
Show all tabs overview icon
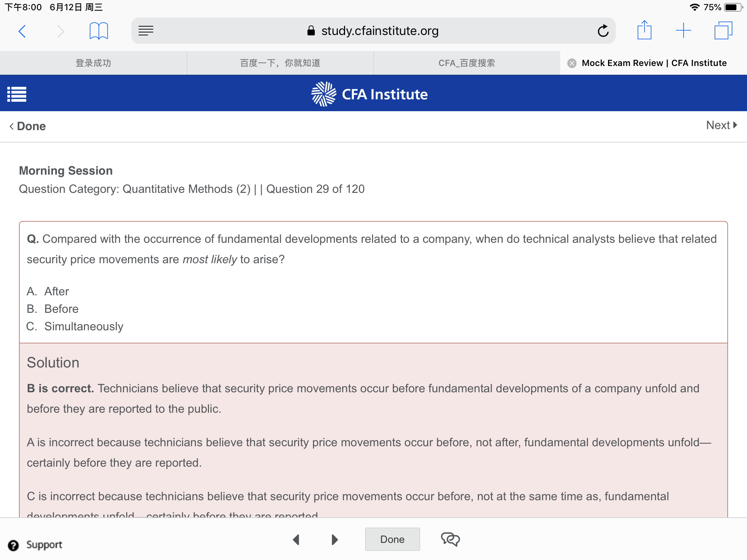tap(723, 31)
